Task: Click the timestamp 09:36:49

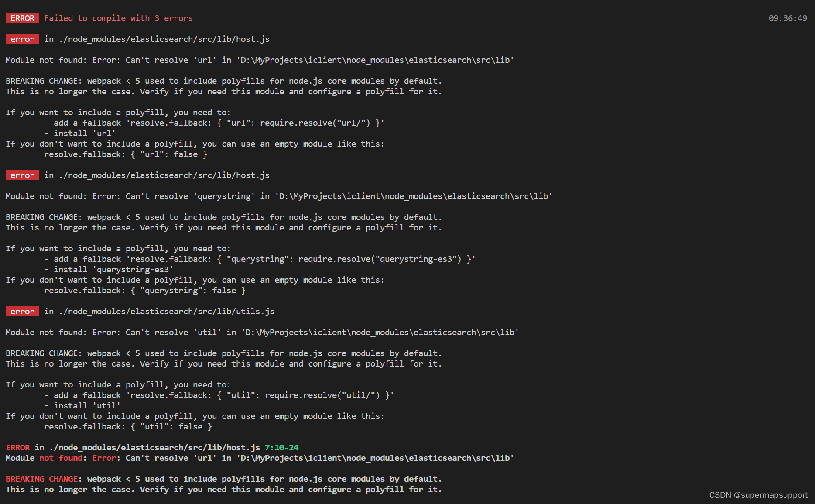Action: [788, 18]
